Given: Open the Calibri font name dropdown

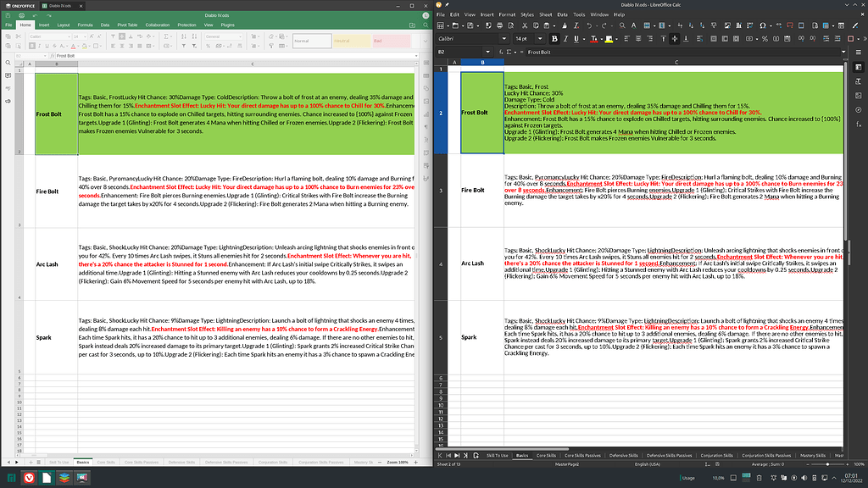Looking at the screenshot, I should tap(504, 38).
